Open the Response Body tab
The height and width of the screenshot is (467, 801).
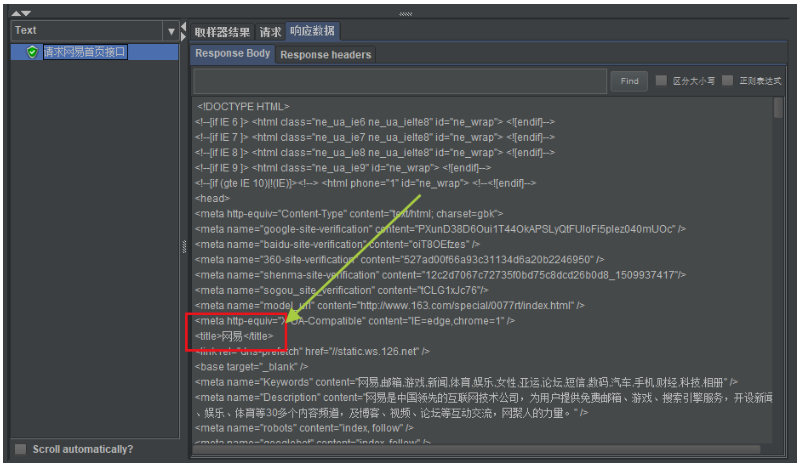[x=232, y=54]
